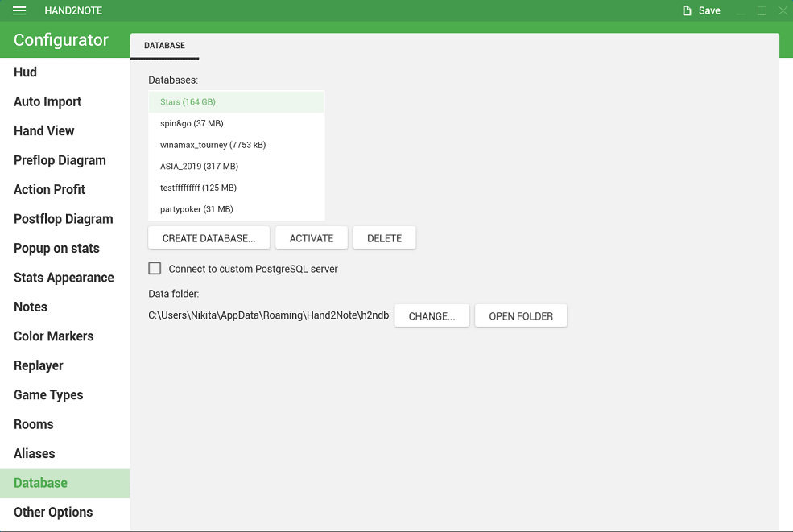Select Preflop Diagram in sidebar
This screenshot has height=532, width=793.
[64, 160]
